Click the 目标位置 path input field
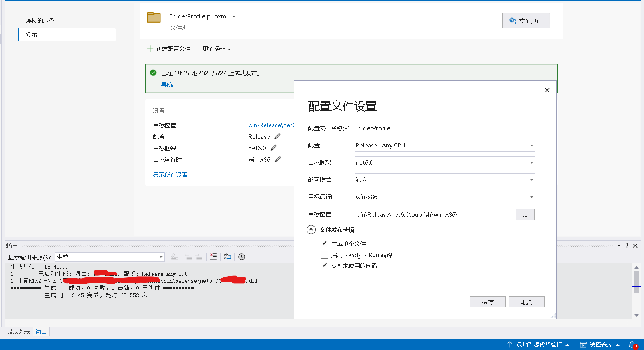The height and width of the screenshot is (350, 644). (x=433, y=214)
